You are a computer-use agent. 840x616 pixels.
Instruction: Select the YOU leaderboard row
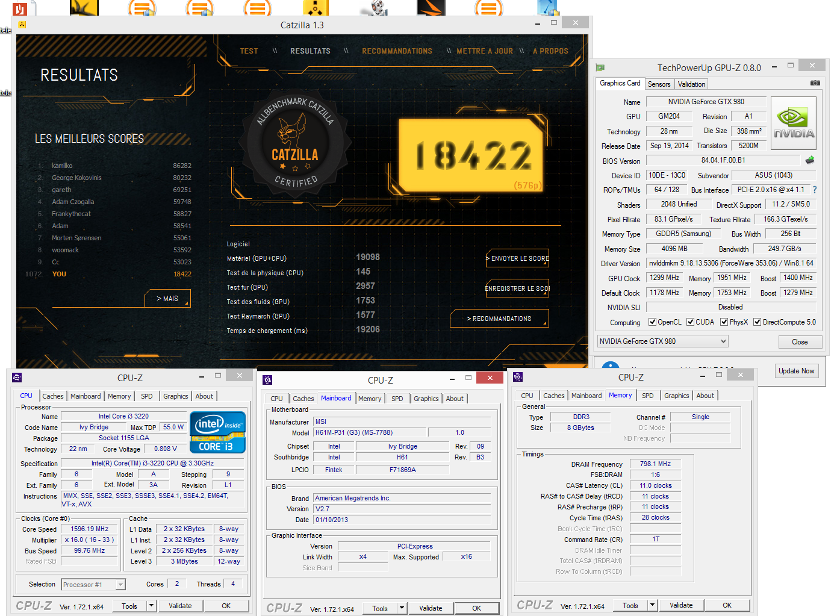pos(108,274)
